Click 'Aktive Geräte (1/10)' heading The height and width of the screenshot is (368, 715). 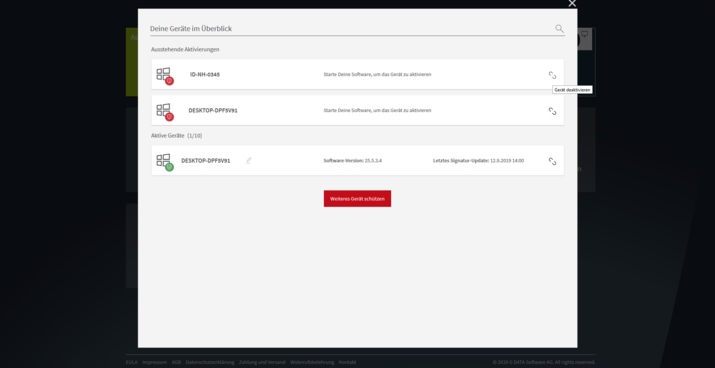point(176,135)
